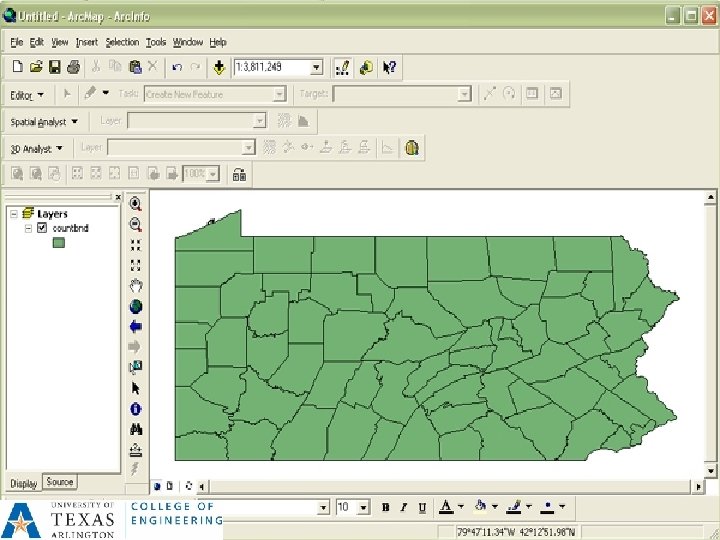The width and height of the screenshot is (720, 540).
Task: Open the font size 10 dropdown
Action: (x=363, y=507)
